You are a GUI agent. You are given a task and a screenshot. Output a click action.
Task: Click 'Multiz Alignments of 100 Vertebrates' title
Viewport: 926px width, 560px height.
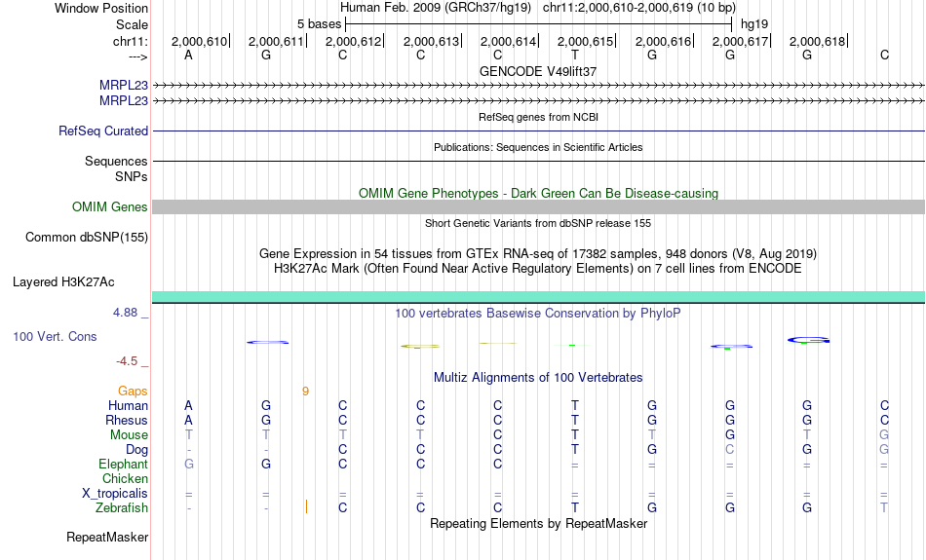pos(538,378)
